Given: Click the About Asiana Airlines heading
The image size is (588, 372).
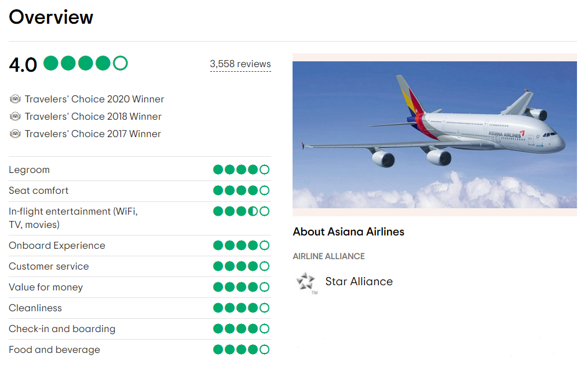Looking at the screenshot, I should pos(348,231).
